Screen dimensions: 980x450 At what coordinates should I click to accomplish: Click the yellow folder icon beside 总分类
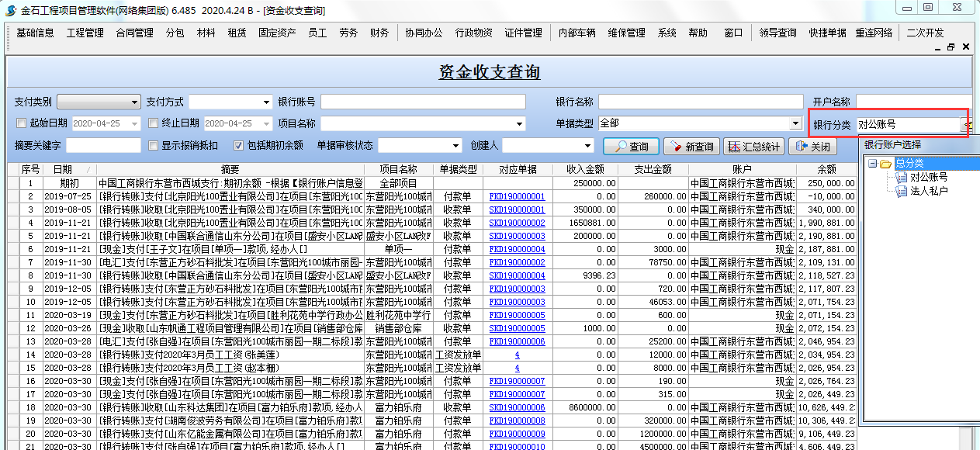885,164
